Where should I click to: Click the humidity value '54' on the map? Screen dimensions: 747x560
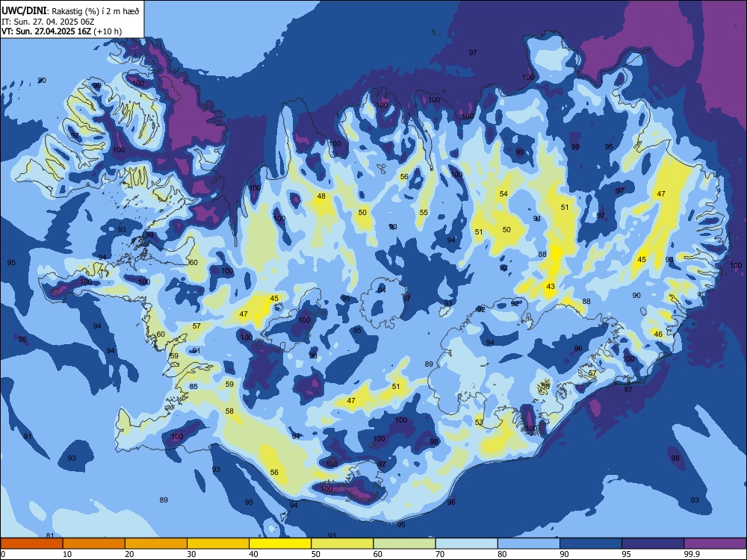pos(503,193)
